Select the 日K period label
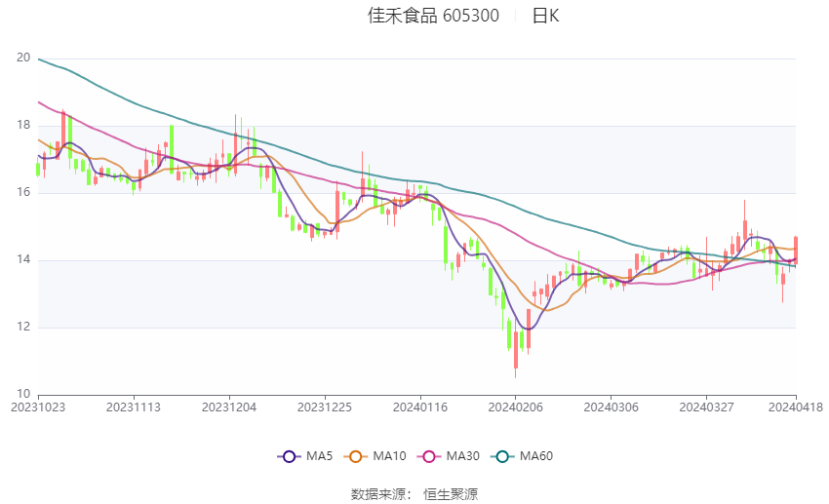This screenshot has width=829, height=504. (x=545, y=16)
